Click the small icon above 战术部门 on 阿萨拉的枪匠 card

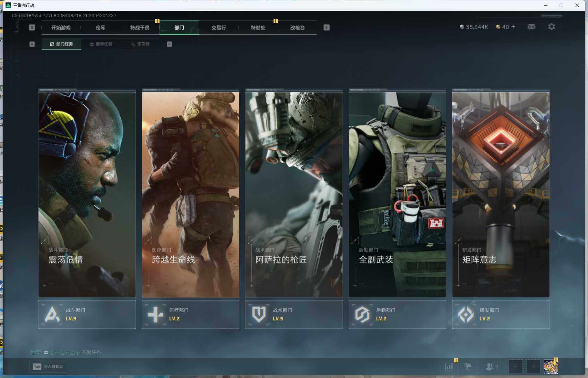tap(252, 240)
